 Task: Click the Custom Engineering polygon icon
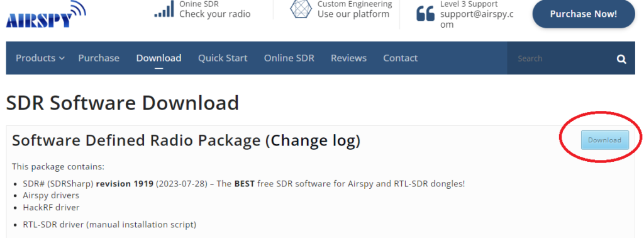pos(301,9)
